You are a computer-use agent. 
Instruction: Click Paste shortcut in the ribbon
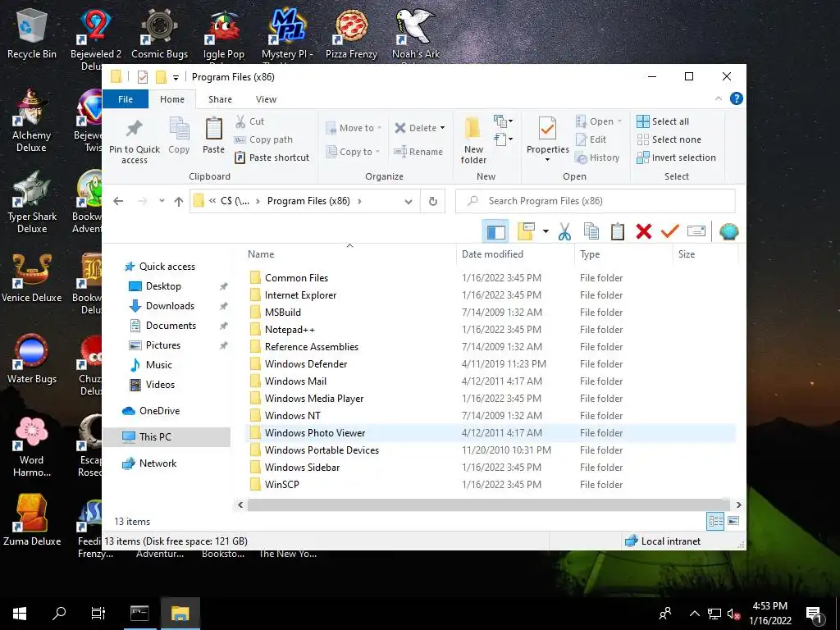[272, 157]
